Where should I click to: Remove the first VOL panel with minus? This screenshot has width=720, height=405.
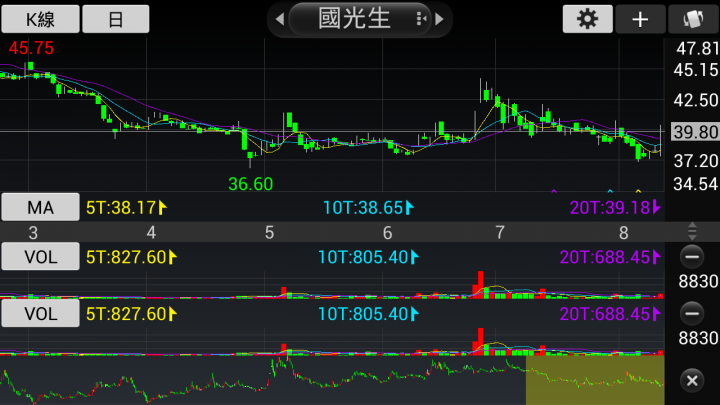click(x=692, y=257)
